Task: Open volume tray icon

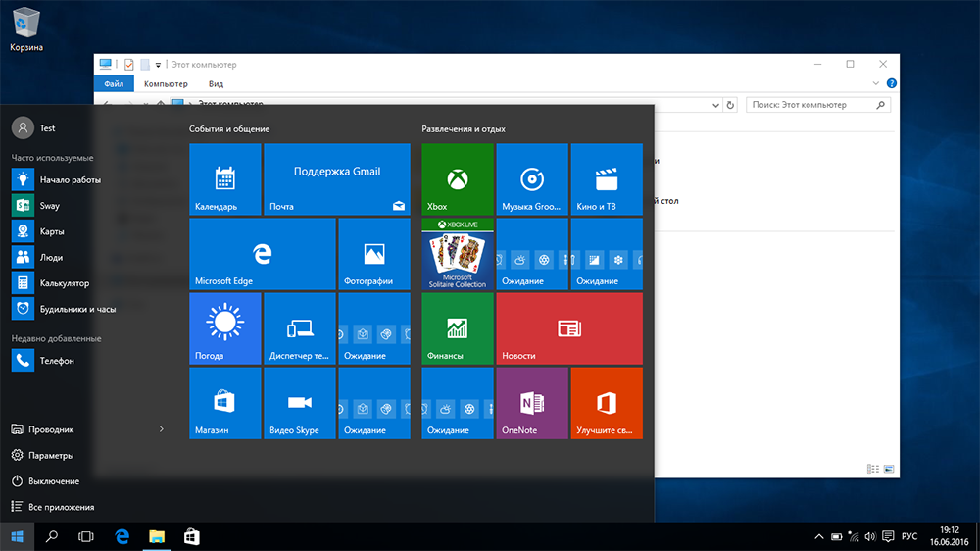Action: click(870, 536)
